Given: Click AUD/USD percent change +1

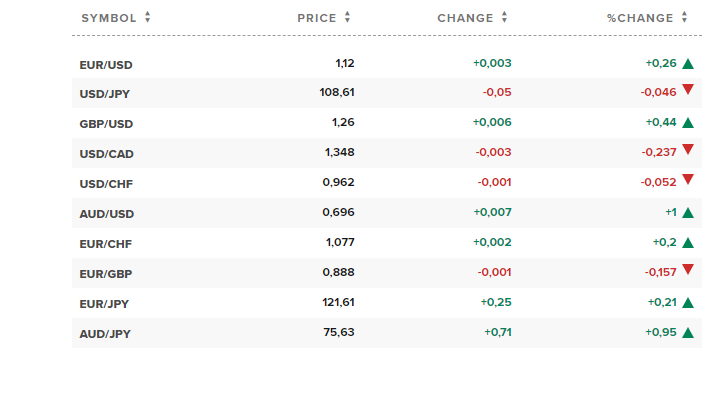Looking at the screenshot, I should [671, 212].
